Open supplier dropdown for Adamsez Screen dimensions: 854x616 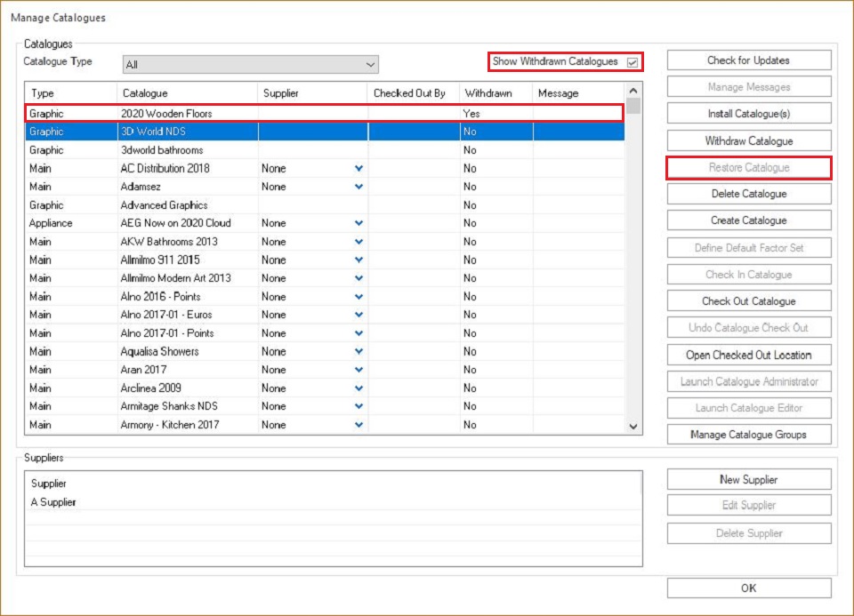pyautogui.click(x=359, y=187)
